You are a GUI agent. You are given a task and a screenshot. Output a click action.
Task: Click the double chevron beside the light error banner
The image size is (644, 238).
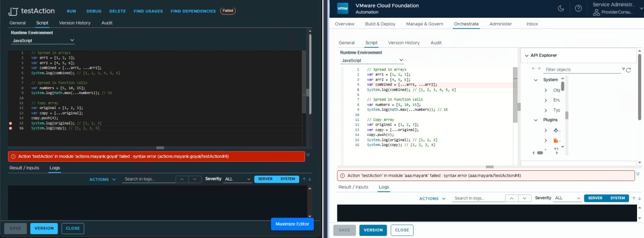(x=638, y=174)
